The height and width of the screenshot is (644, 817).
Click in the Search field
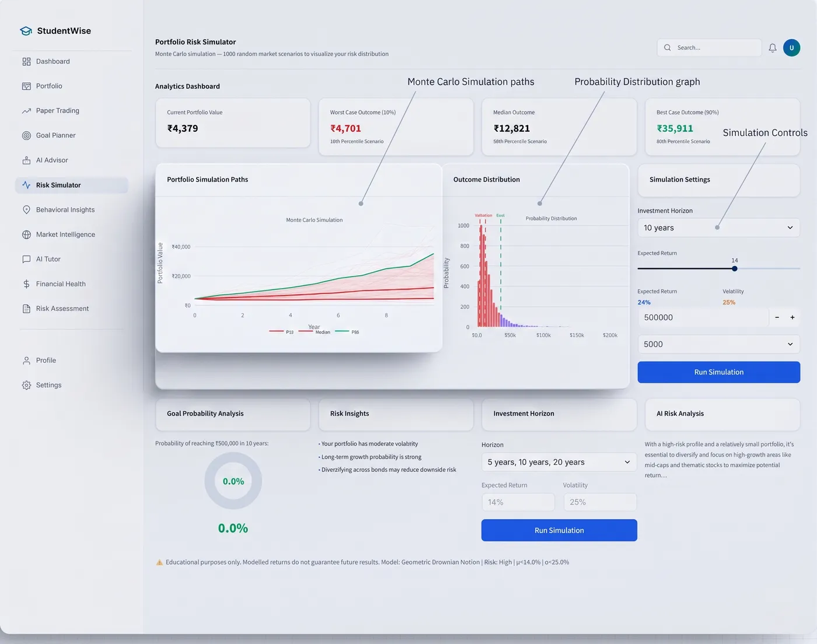[710, 48]
